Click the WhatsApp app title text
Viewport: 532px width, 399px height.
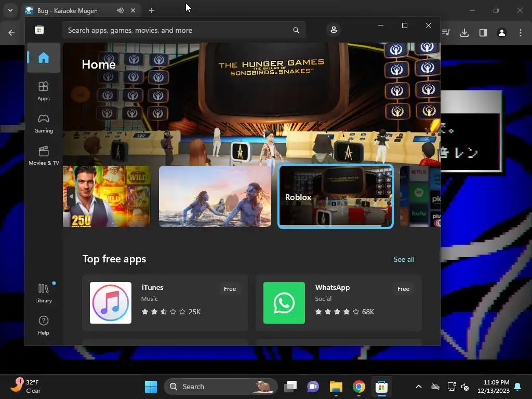coord(332,287)
